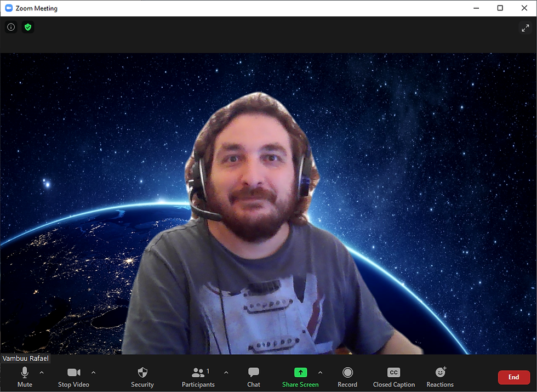Open the Chat panel
537x392 pixels.
point(253,377)
